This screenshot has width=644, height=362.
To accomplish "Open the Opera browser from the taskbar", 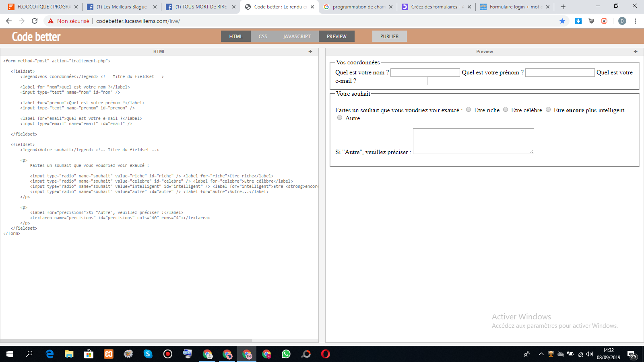I will pos(325,354).
